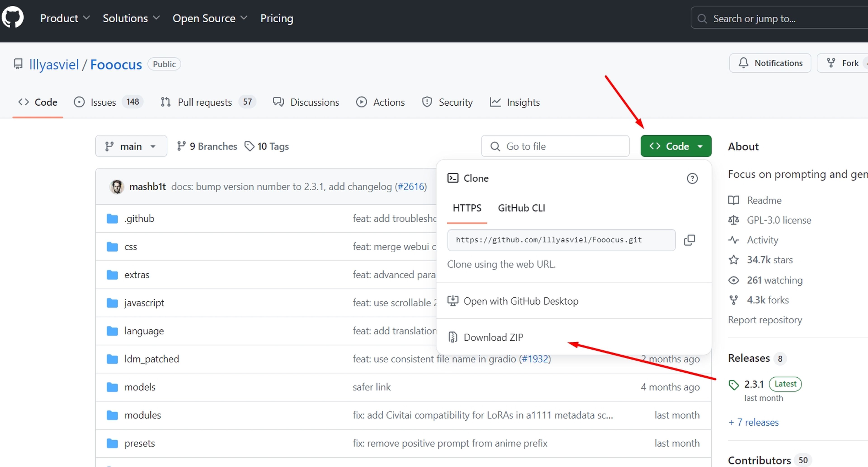Open the Insights tab
Image resolution: width=868 pixels, height=467 pixels.
coord(514,102)
